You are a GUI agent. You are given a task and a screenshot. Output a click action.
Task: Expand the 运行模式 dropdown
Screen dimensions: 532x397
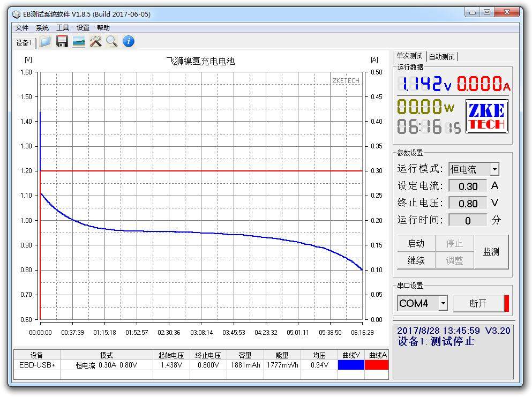pyautogui.click(x=494, y=169)
